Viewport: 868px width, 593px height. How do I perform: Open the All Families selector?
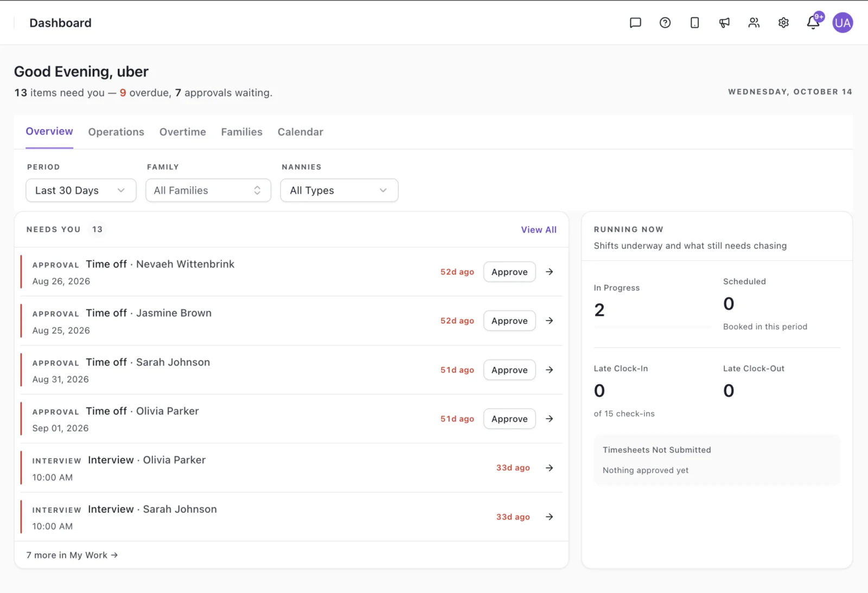click(x=208, y=190)
